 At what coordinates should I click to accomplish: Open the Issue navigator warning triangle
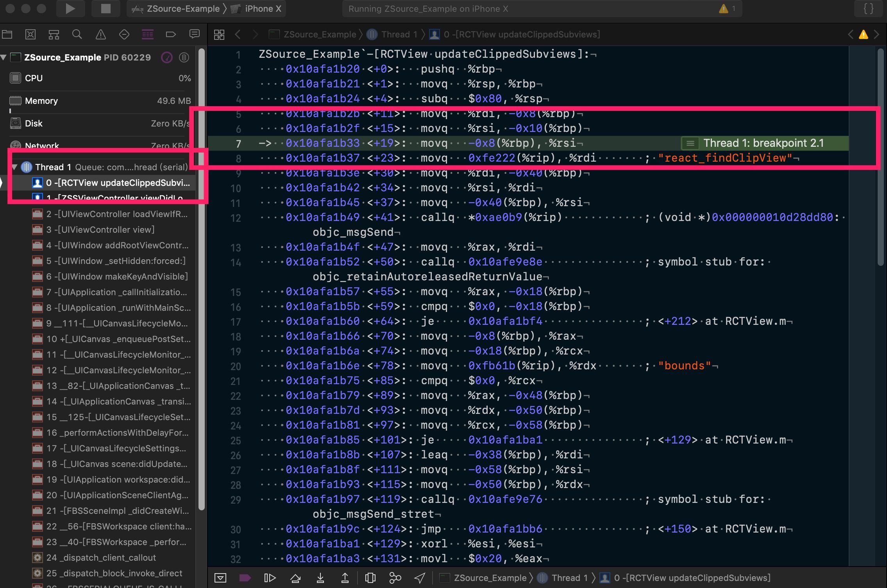point(100,34)
